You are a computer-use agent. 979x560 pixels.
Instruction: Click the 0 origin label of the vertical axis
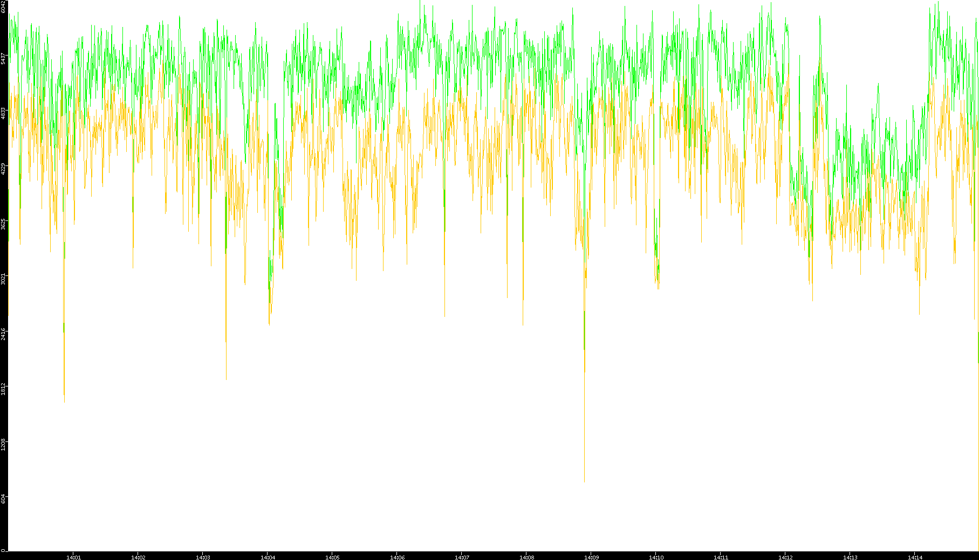coord(4,550)
